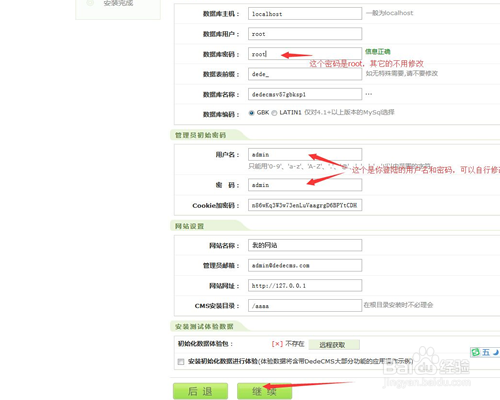Click the database host field containing localhost
The height and width of the screenshot is (400, 500).
(x=305, y=14)
